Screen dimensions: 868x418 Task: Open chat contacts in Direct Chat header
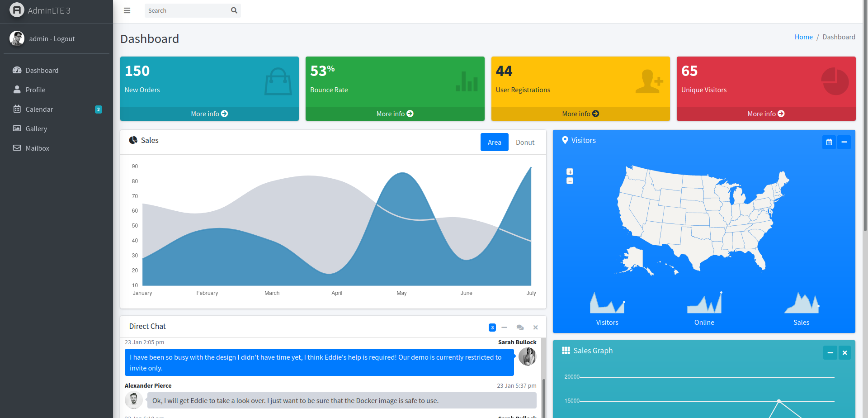(x=520, y=327)
